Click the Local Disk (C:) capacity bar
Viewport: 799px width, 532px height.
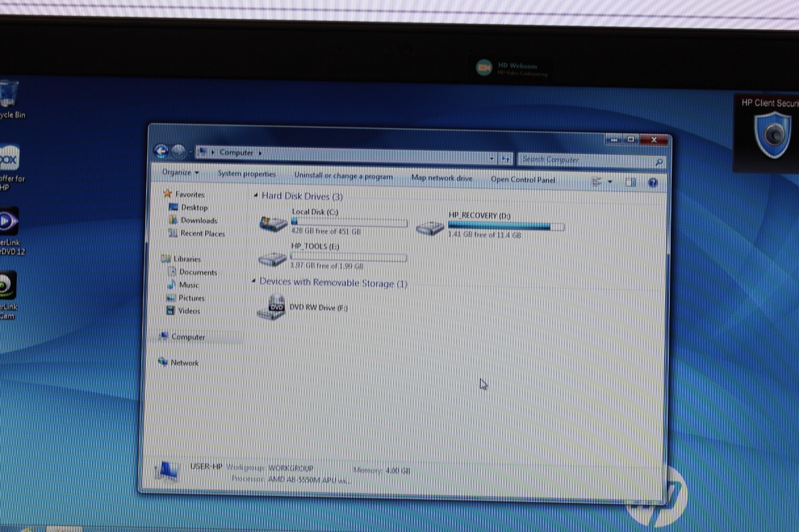tap(349, 222)
